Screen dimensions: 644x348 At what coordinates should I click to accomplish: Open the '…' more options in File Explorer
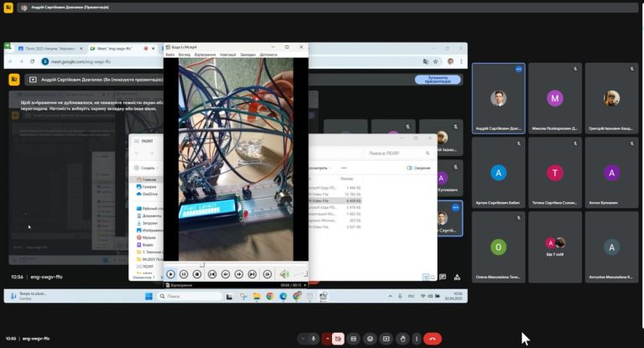pos(344,168)
